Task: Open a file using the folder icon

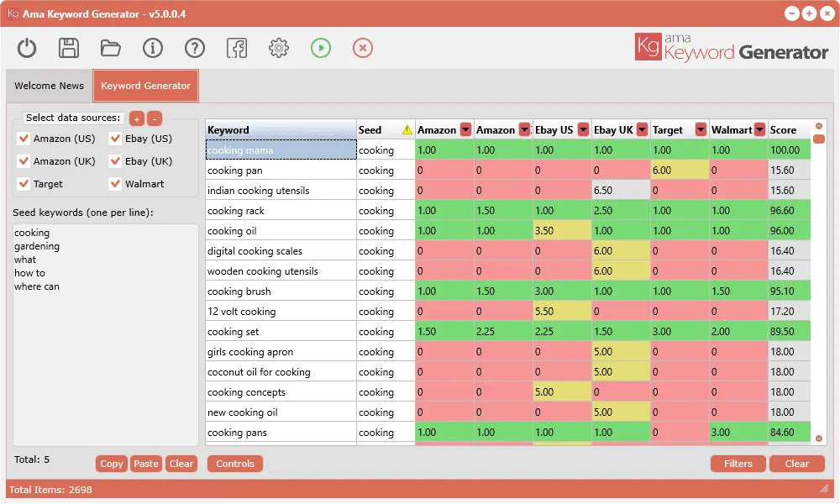Action: tap(110, 48)
